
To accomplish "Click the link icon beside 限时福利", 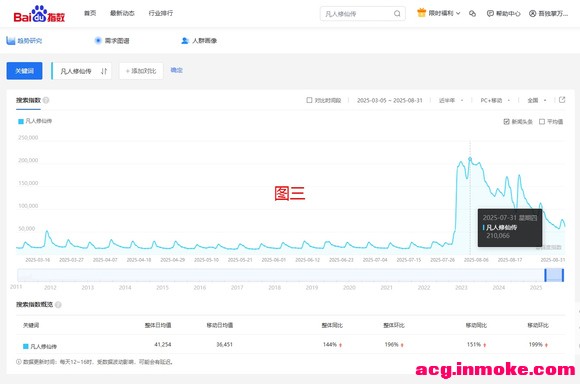I will pyautogui.click(x=472, y=14).
